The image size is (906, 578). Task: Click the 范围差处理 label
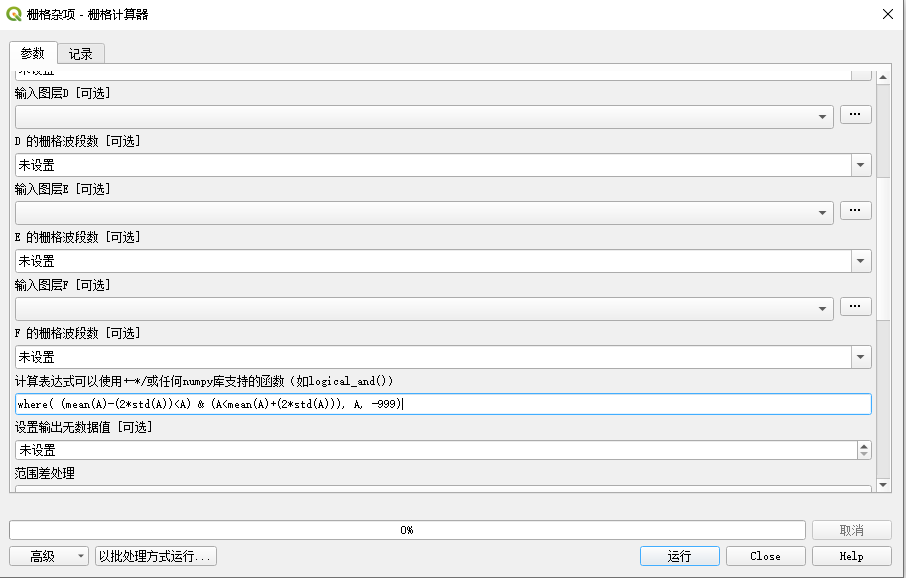point(44,473)
